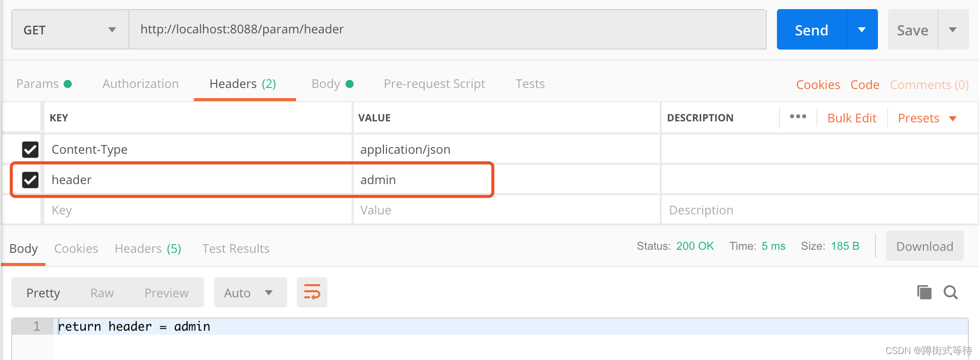Uncheck the Content-Type header checkbox
This screenshot has width=980, height=360.
pyautogui.click(x=30, y=149)
